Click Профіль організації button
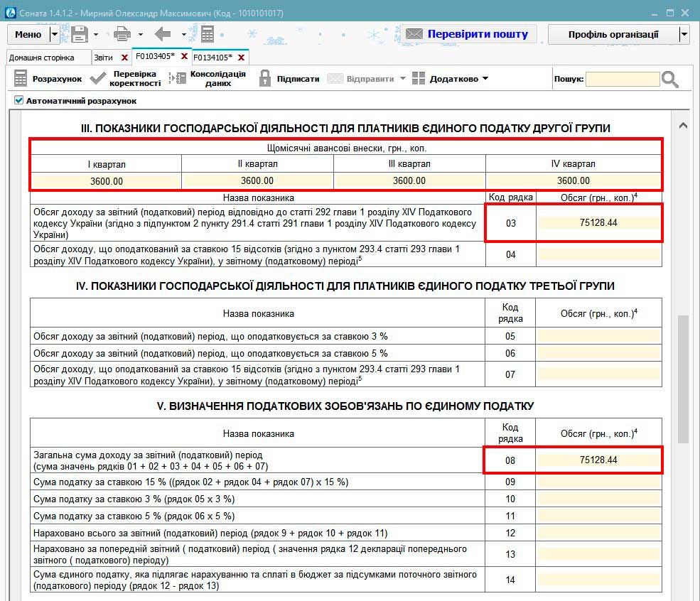Image resolution: width=700 pixels, height=601 pixels. coord(613,34)
